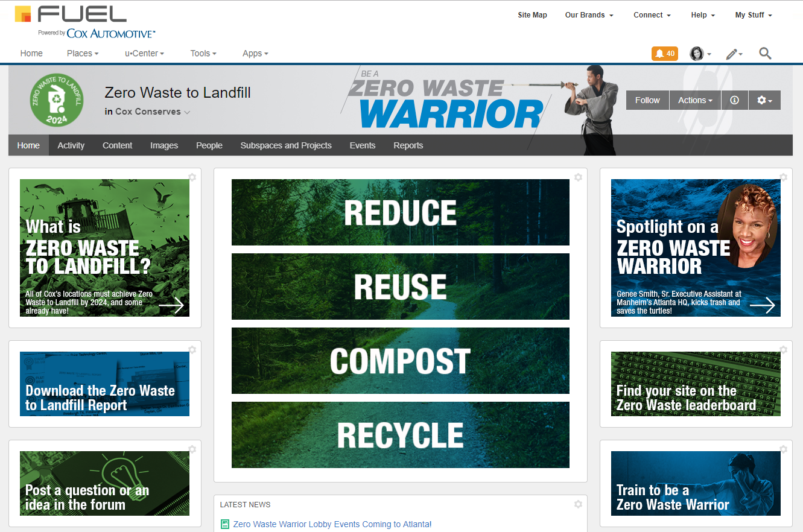Open the Apps dropdown

click(255, 53)
